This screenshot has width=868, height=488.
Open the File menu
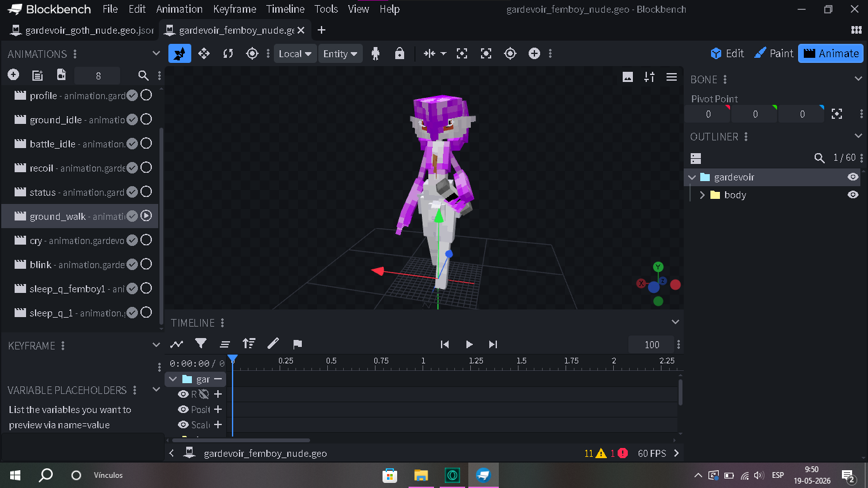click(110, 9)
